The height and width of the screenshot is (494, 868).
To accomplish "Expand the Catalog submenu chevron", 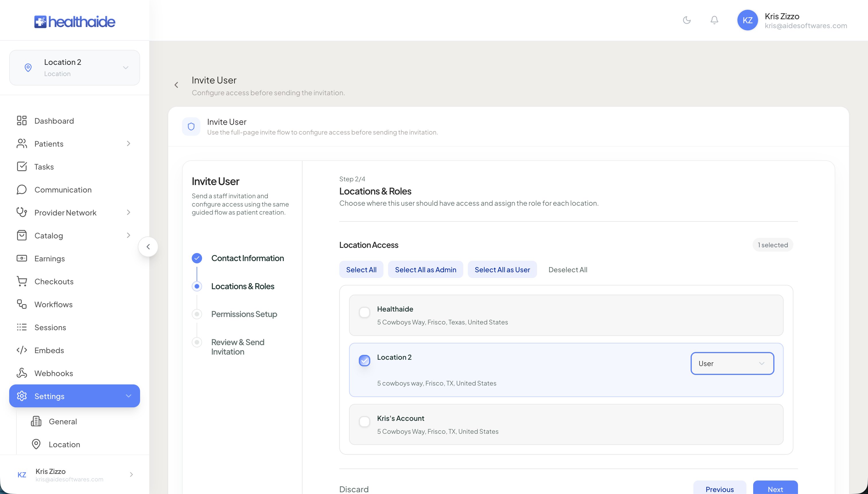I will click(x=128, y=235).
